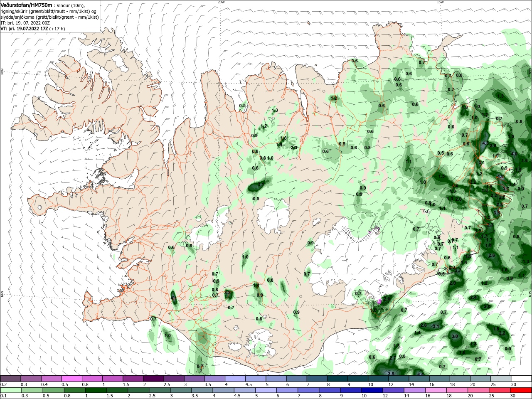Click the 'Veðurstofan/HM750m' title text
This screenshot has width=532, height=399.
point(26,5)
